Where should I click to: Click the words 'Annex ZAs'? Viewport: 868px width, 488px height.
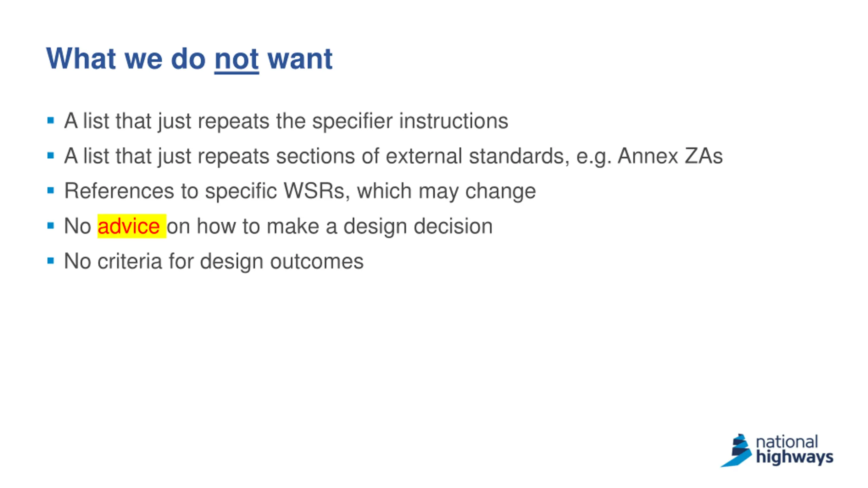tap(670, 156)
